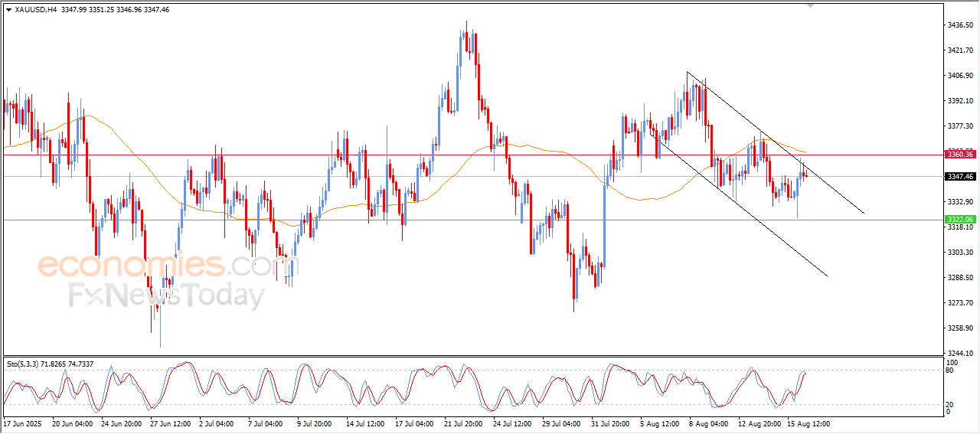Click the 3436.50 price axis value
980x434 pixels.
pyautogui.click(x=960, y=25)
